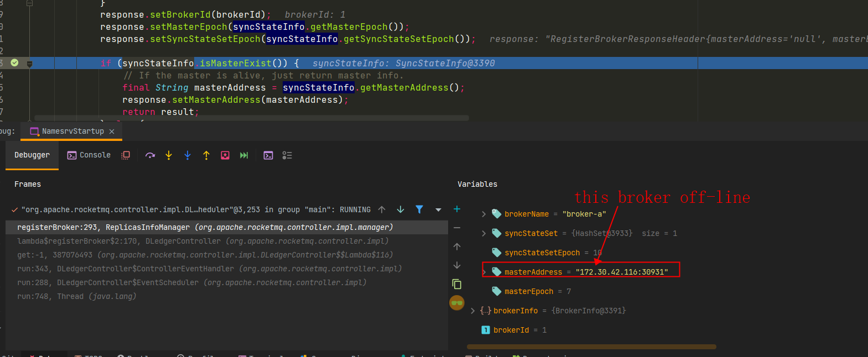Click the Trace Current Stream Chain icon

tap(287, 155)
